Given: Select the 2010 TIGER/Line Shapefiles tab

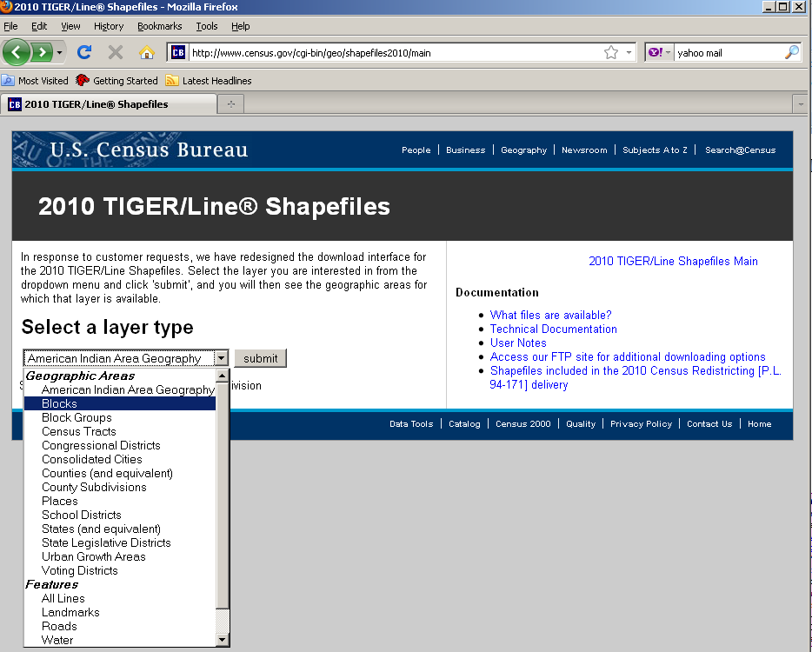Looking at the screenshot, I should 108,104.
